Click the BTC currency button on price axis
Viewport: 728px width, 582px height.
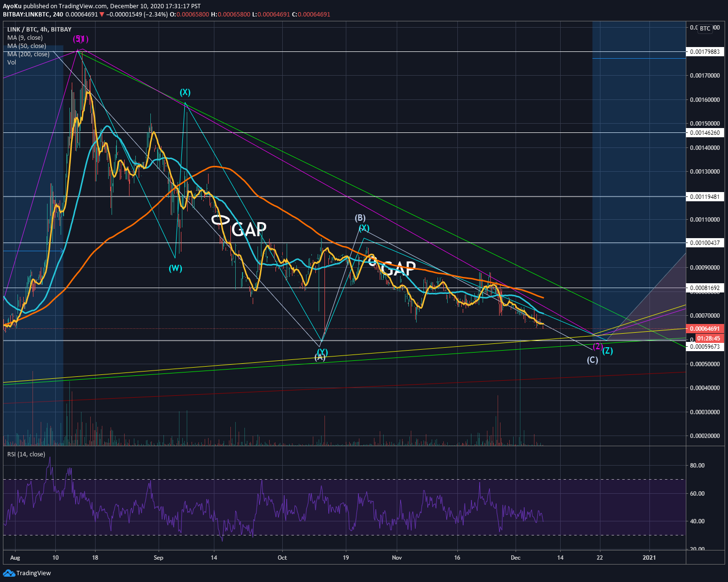coord(705,29)
